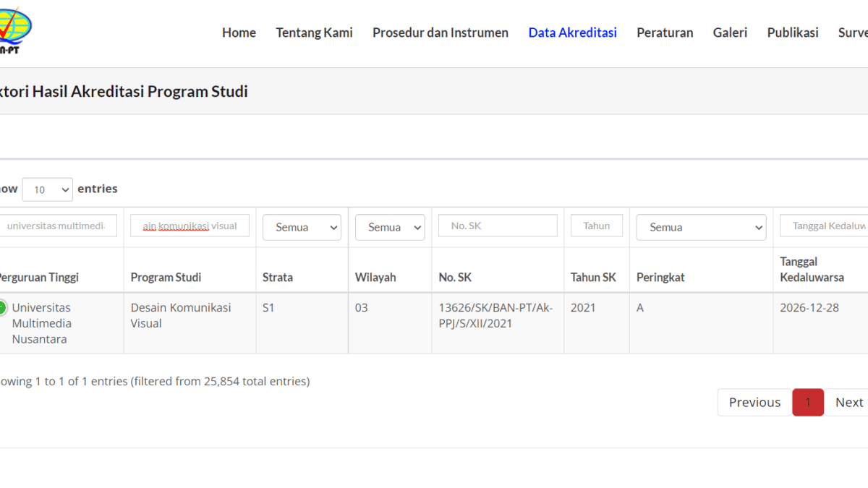
Task: Click the Tahun filter input
Action: point(596,226)
